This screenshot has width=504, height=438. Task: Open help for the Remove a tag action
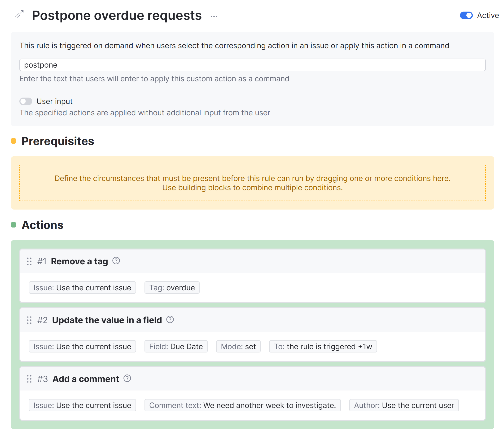tap(116, 261)
